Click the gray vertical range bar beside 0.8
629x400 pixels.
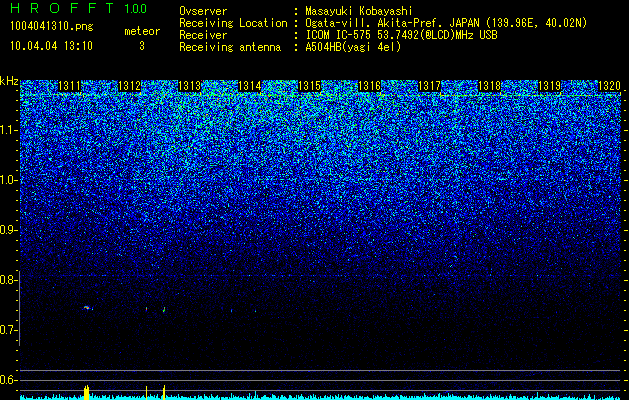click(x=20, y=308)
